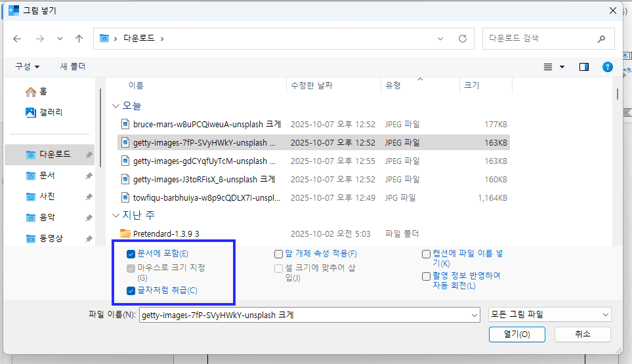Expand the 구성 menu dropdown
The width and height of the screenshot is (632, 364).
(28, 67)
